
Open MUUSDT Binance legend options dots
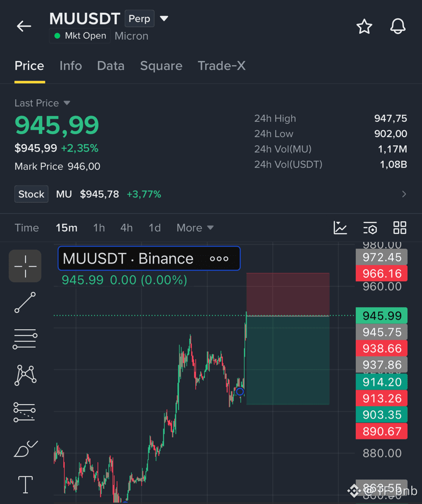(x=219, y=259)
